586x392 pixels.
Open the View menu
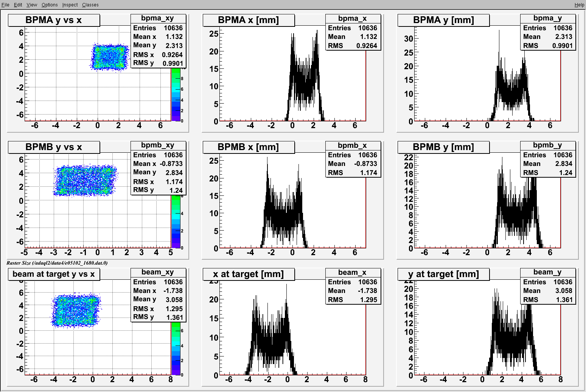coord(32,5)
